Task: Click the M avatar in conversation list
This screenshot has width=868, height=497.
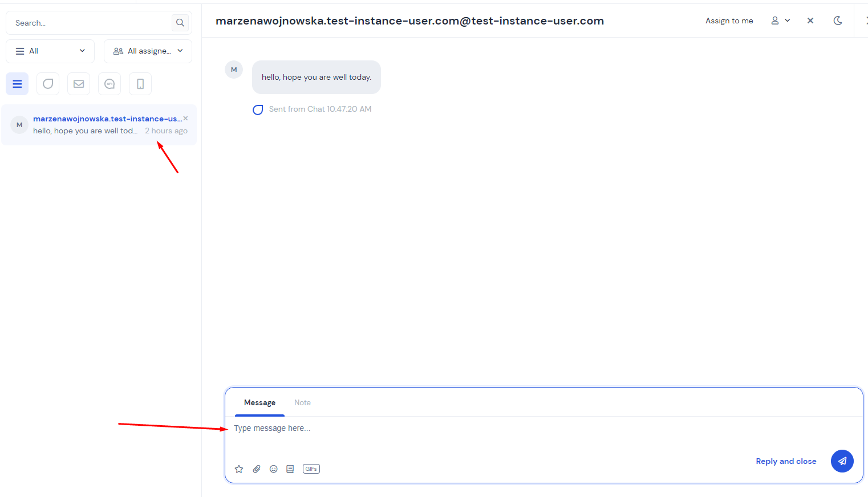Action: (19, 125)
